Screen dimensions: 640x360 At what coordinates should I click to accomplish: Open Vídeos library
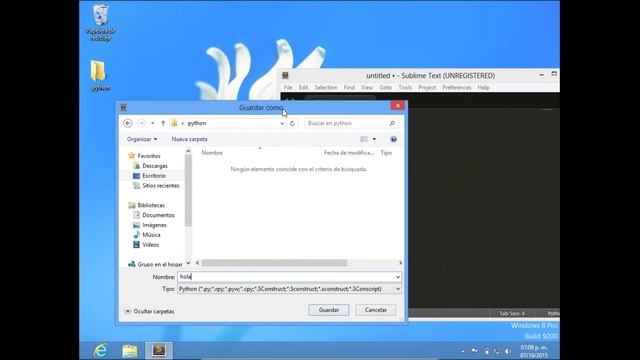pos(146,245)
